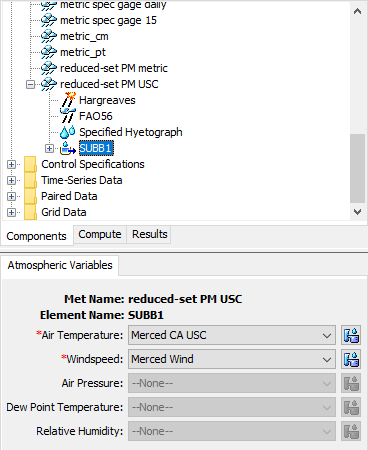368x450 pixels.
Task: Expand the Time-Series Data folder
Action: 11,180
